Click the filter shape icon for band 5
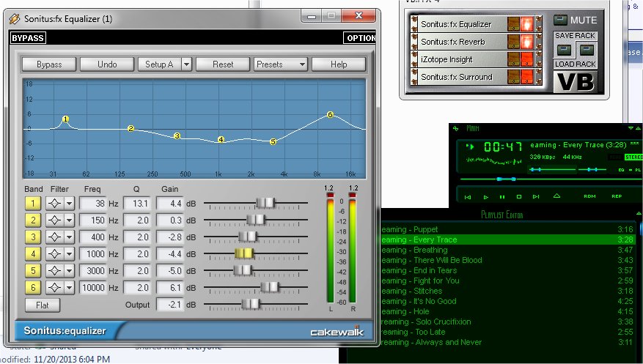Screen dimensions: 643x364 tap(54, 271)
